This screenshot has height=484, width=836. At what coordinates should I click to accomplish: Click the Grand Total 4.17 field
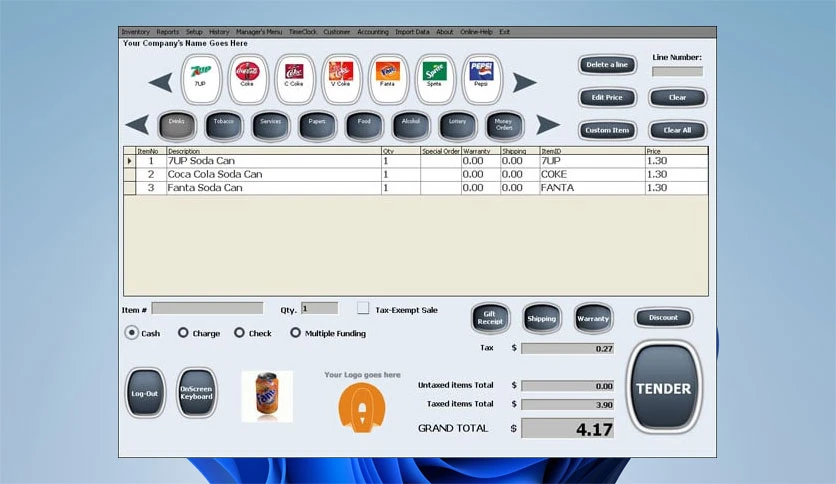[567, 428]
